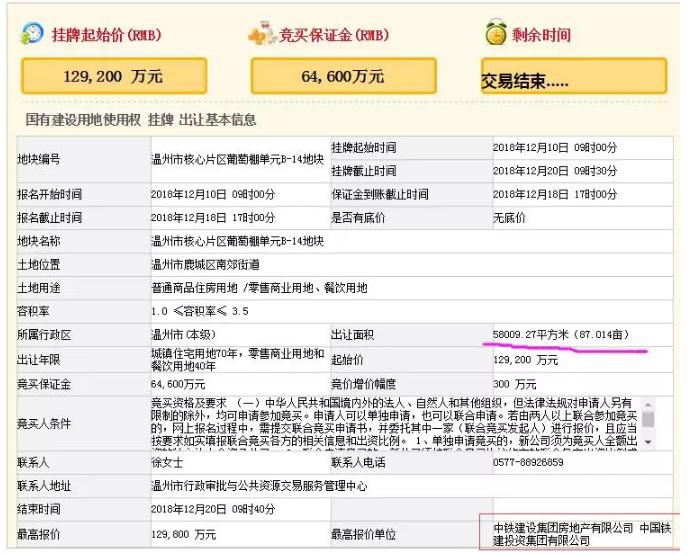This screenshot has height=555, width=690.
Task: Click the 起始价 value 129,200 万元 in table
Action: (x=525, y=360)
